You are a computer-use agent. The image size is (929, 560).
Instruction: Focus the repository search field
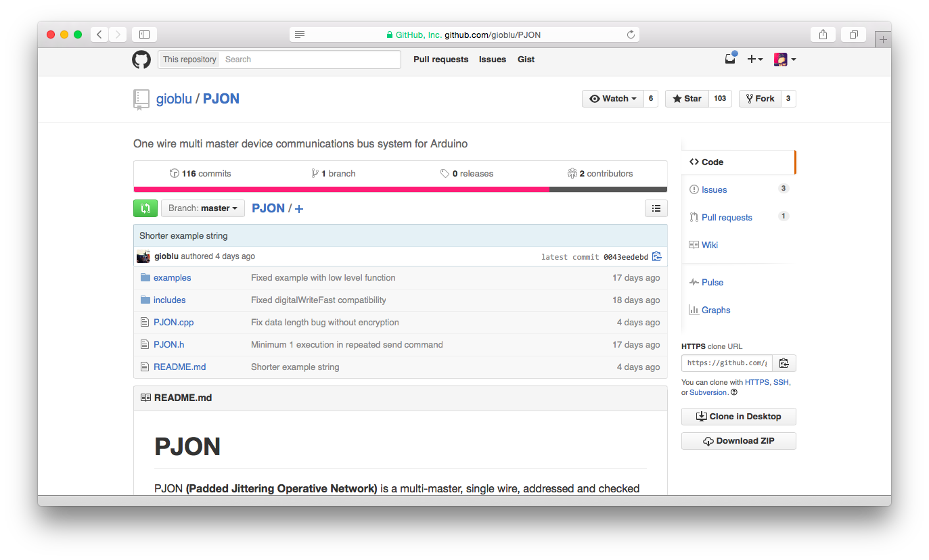(x=310, y=60)
